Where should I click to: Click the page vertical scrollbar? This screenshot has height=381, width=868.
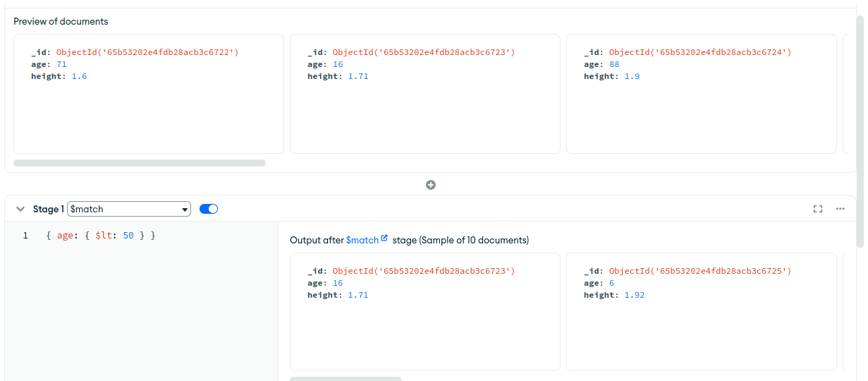click(860, 131)
